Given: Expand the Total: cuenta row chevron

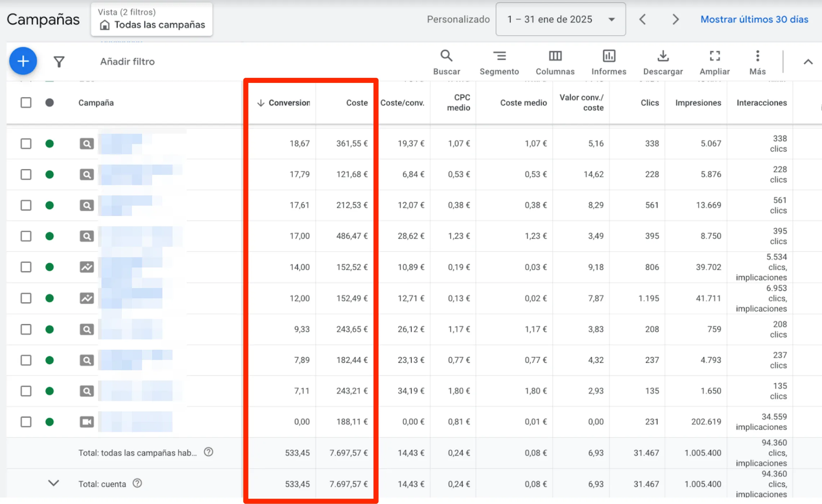Looking at the screenshot, I should pyautogui.click(x=53, y=483).
